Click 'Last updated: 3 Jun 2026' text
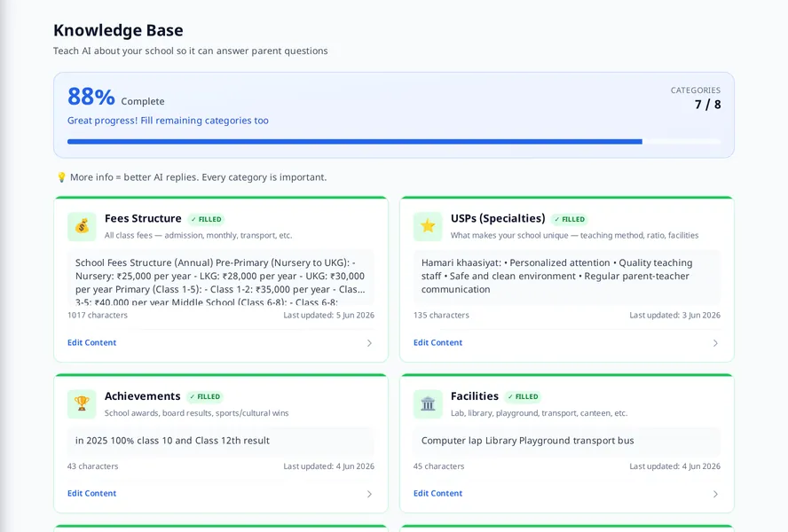788x532 pixels. coord(675,315)
